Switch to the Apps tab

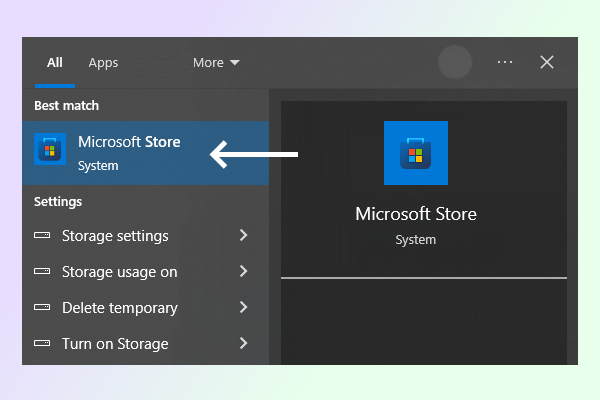[103, 62]
